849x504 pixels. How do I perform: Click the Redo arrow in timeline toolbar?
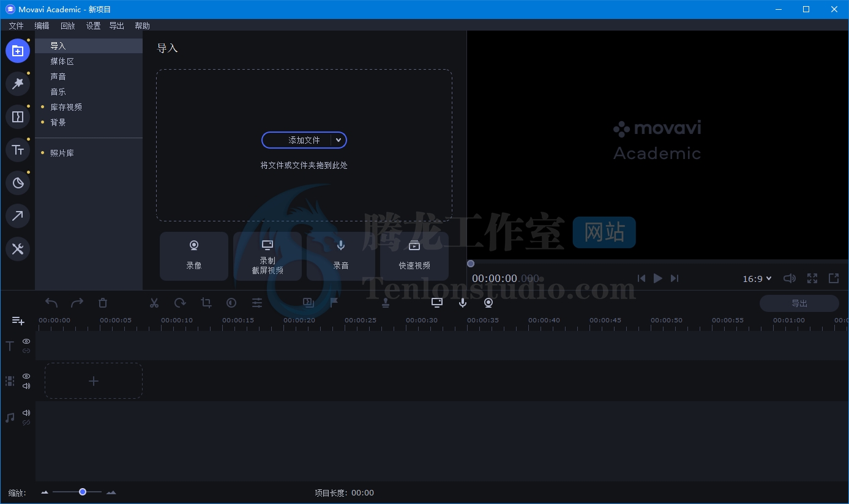point(77,303)
